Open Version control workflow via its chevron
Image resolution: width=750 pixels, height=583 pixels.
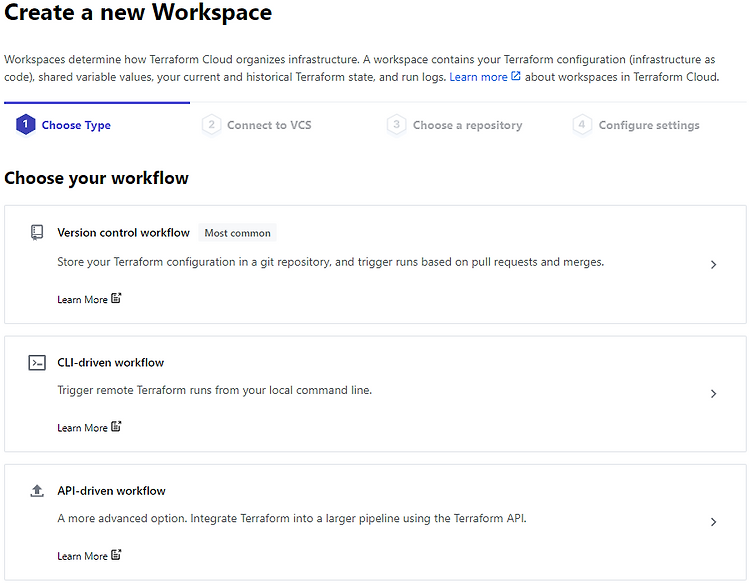point(713,264)
